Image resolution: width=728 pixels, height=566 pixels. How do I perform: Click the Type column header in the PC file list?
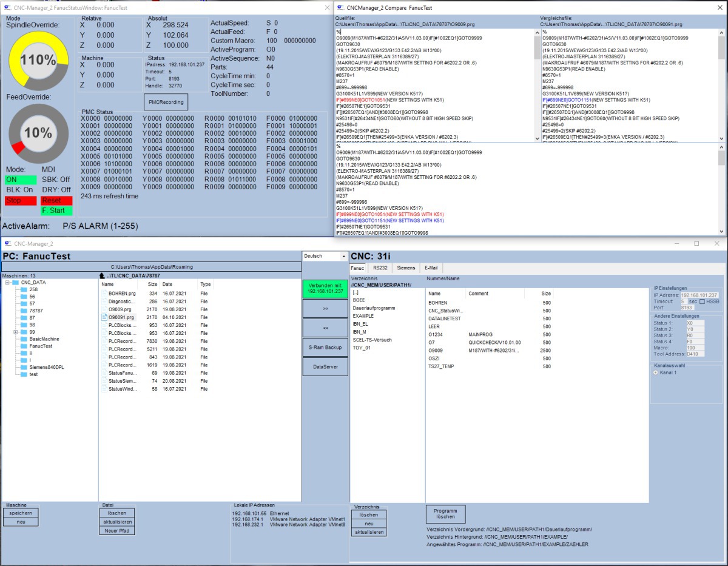[205, 284]
